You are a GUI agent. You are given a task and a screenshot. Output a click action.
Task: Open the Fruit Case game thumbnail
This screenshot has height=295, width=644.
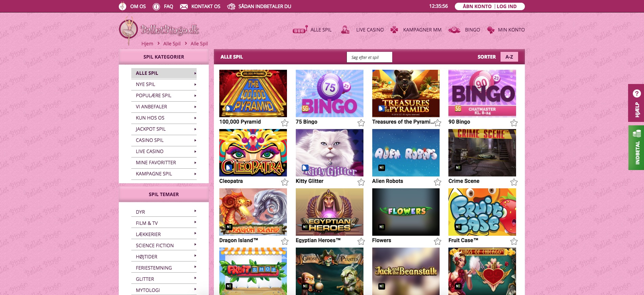coord(482,212)
